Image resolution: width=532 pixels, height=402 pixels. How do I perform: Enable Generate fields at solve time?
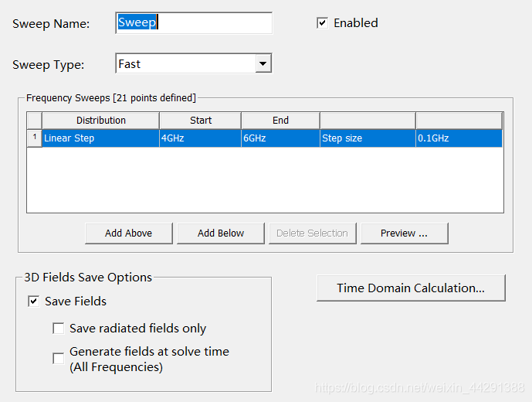coord(59,359)
